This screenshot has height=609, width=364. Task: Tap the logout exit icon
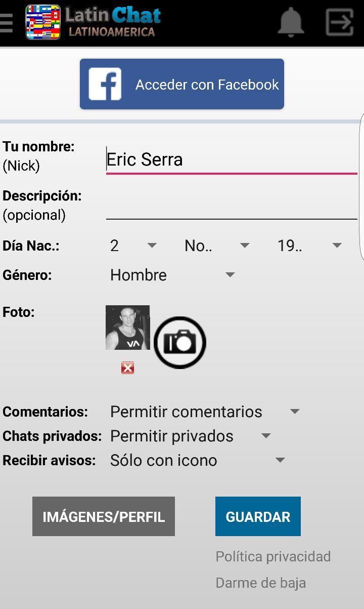click(x=339, y=22)
